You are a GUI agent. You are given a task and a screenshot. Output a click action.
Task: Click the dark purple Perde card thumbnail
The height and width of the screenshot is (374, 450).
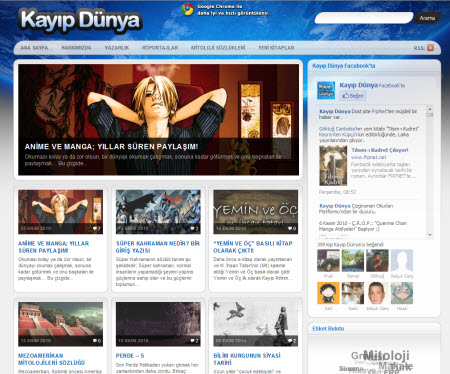coord(158,324)
